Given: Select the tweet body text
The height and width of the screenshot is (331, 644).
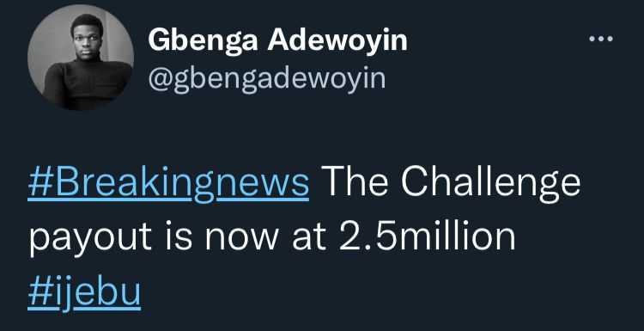Looking at the screenshot, I should [304, 238].
